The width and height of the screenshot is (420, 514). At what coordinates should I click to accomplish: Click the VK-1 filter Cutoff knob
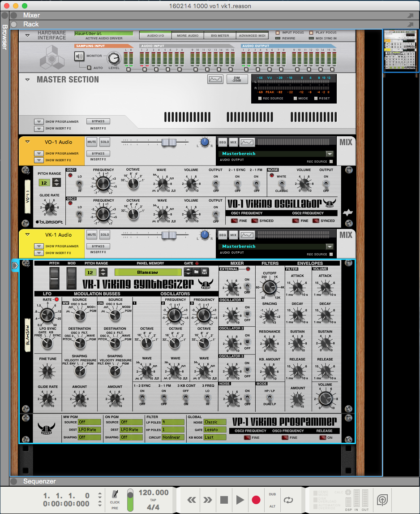tap(270, 287)
